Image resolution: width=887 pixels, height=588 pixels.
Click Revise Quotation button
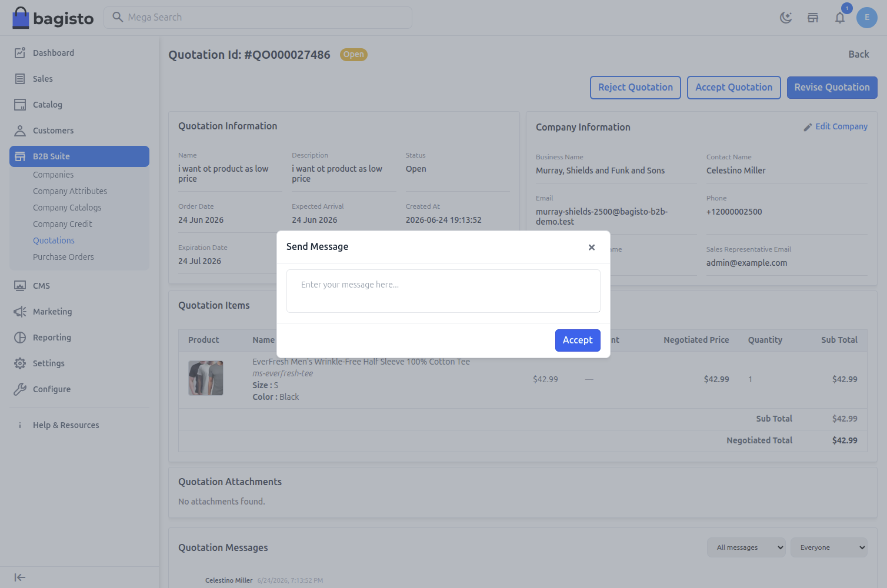(832, 88)
